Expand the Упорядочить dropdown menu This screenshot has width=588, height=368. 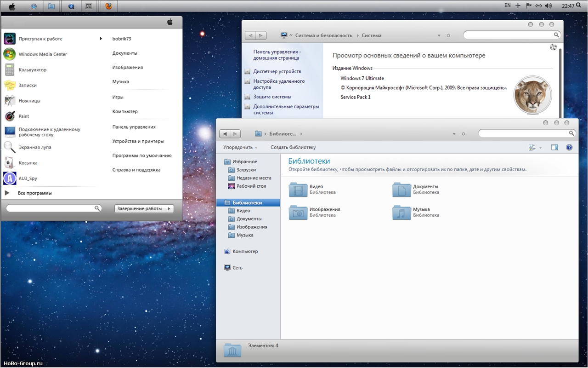pos(240,147)
